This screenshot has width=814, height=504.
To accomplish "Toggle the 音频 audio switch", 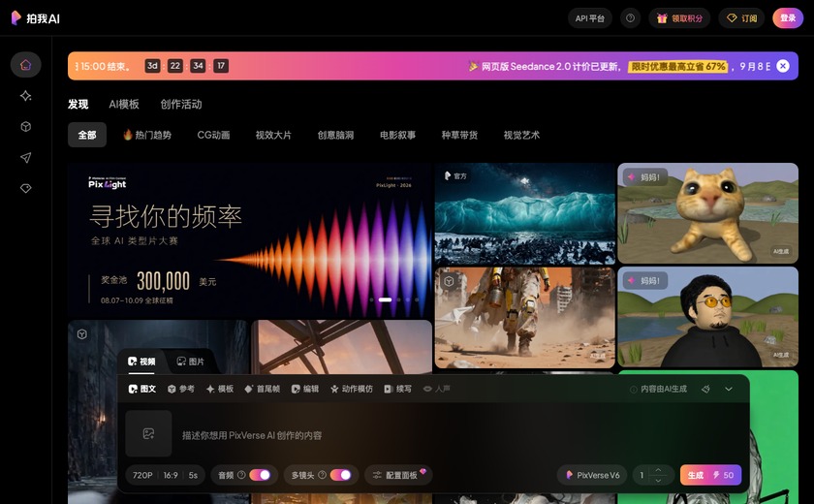I will coord(260,475).
